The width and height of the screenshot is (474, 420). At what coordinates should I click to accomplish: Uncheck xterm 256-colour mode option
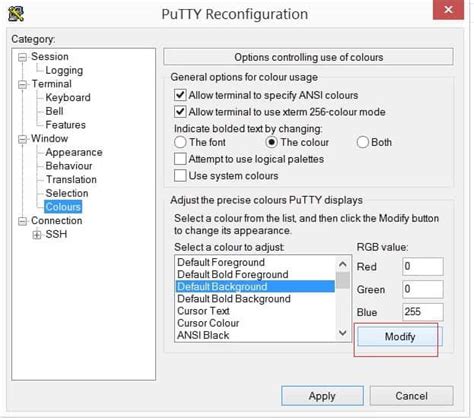click(x=180, y=112)
